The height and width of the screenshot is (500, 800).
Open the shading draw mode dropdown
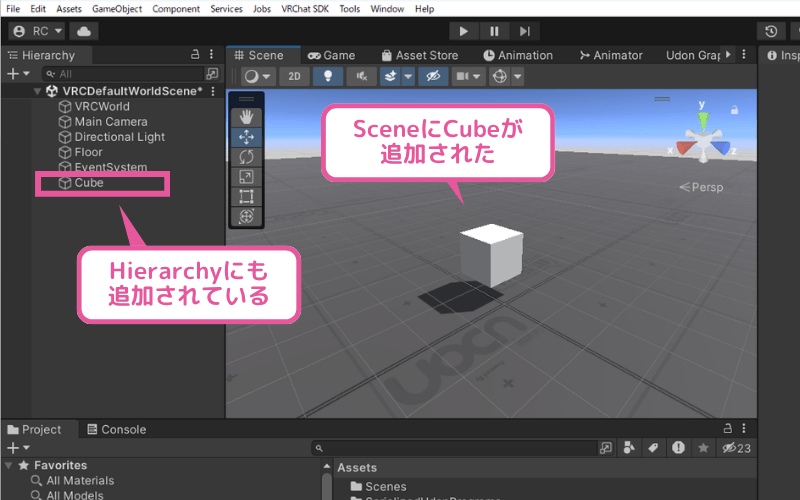tap(258, 77)
